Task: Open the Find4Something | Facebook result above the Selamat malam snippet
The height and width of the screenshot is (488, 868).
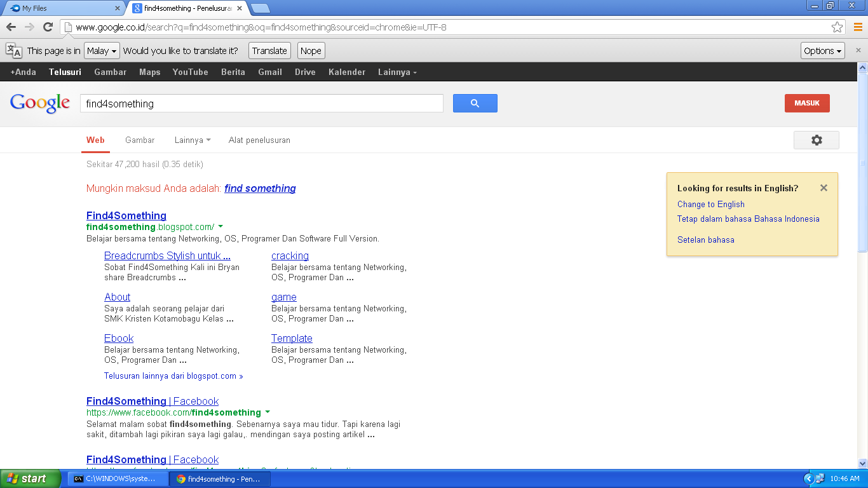Action: click(x=153, y=401)
